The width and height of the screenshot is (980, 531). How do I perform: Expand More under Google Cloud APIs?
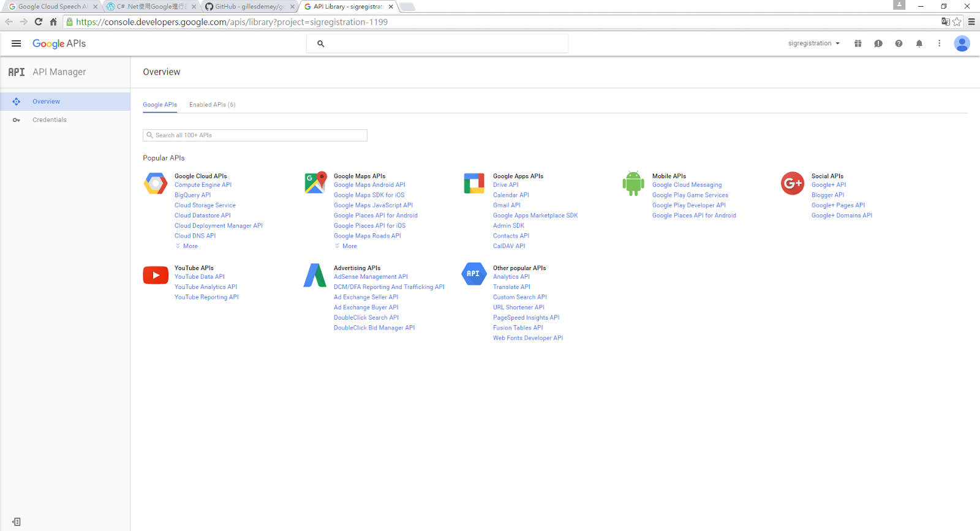[187, 246]
